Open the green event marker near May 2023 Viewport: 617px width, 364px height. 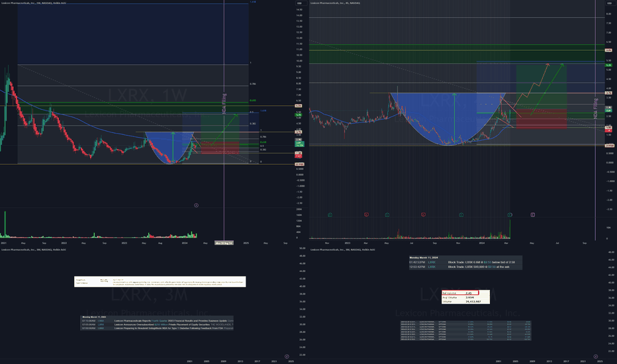387,215
